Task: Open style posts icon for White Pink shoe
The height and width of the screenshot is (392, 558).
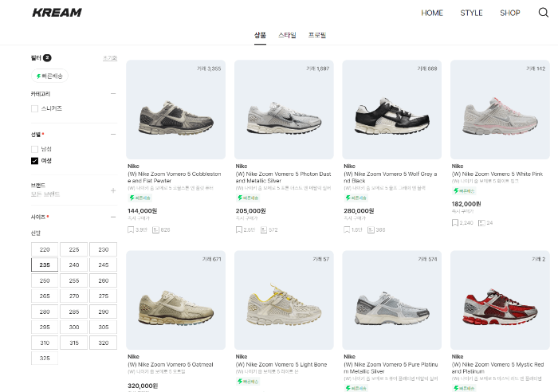Action: tap(481, 222)
